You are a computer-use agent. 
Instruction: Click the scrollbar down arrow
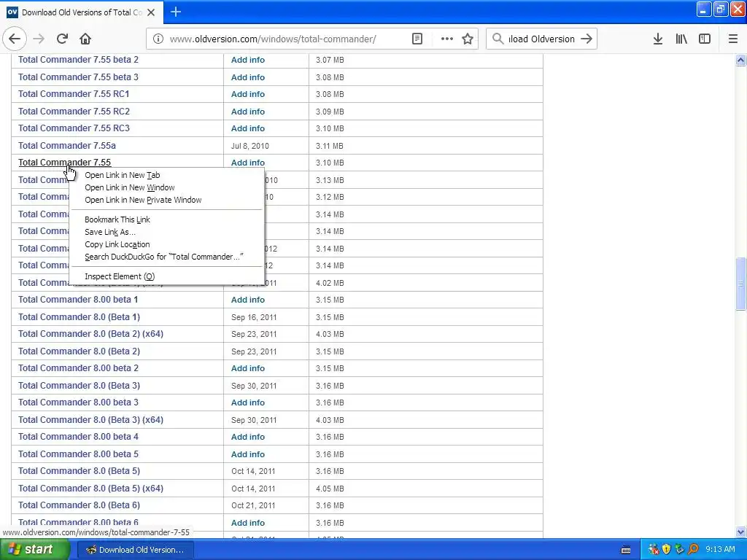tap(740, 532)
